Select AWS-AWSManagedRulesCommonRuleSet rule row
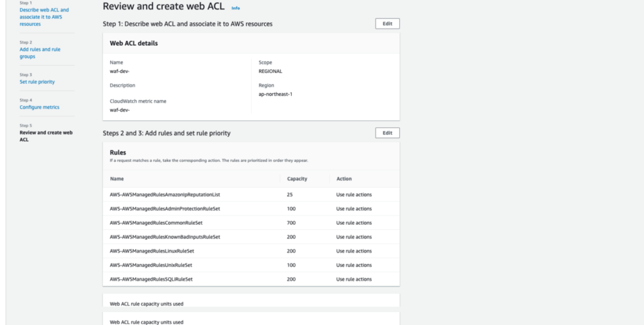Viewport: 644px width, 325px height. (251, 222)
